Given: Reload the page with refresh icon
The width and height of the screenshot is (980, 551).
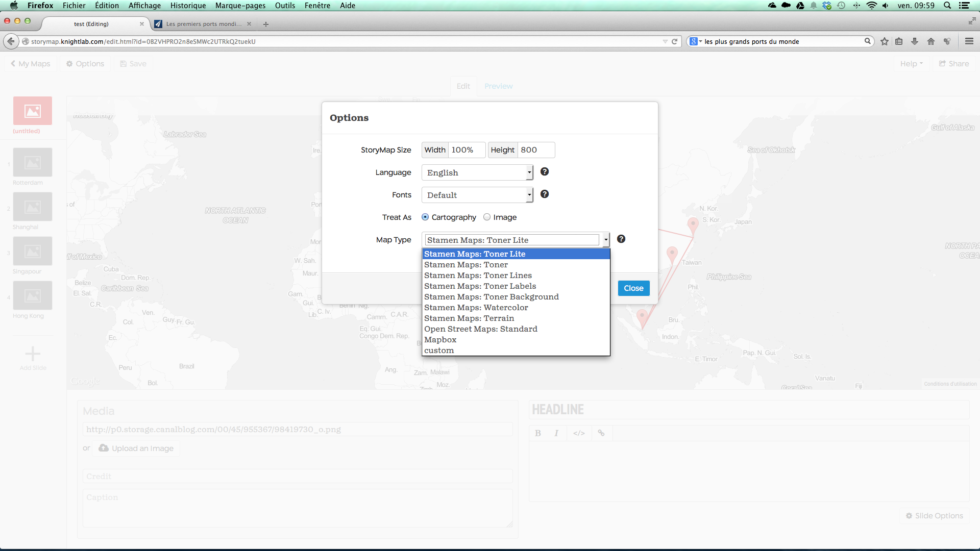Looking at the screenshot, I should click(674, 41).
